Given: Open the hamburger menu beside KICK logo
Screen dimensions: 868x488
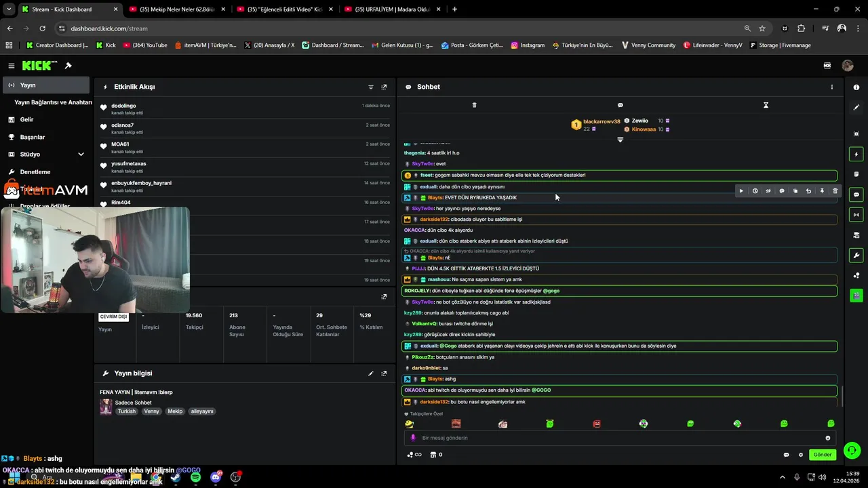Looking at the screenshot, I should (x=12, y=66).
